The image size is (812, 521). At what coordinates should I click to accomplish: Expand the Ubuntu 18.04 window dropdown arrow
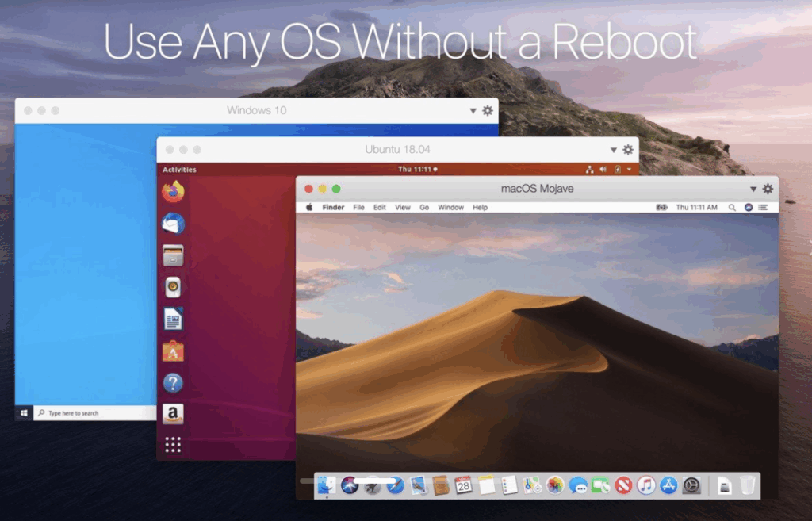pos(613,150)
